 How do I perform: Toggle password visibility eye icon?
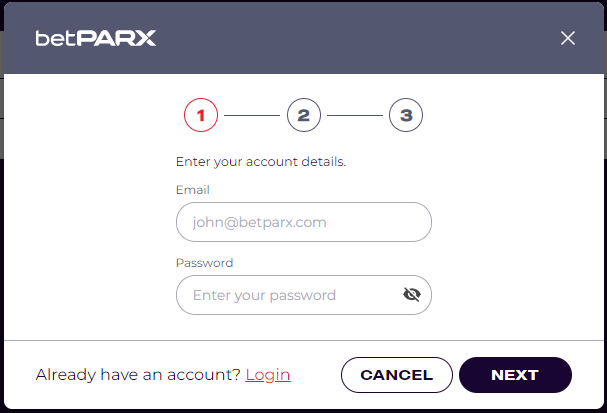pos(412,295)
